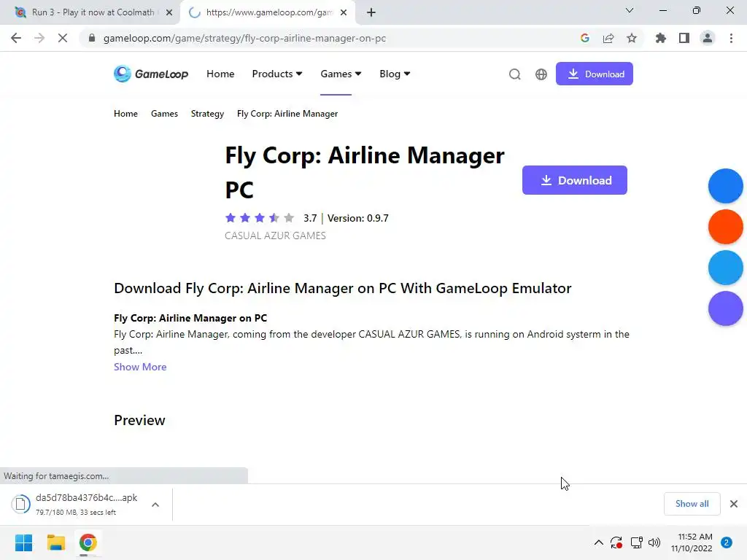
Task: Close the downloads bar
Action: coord(734,504)
